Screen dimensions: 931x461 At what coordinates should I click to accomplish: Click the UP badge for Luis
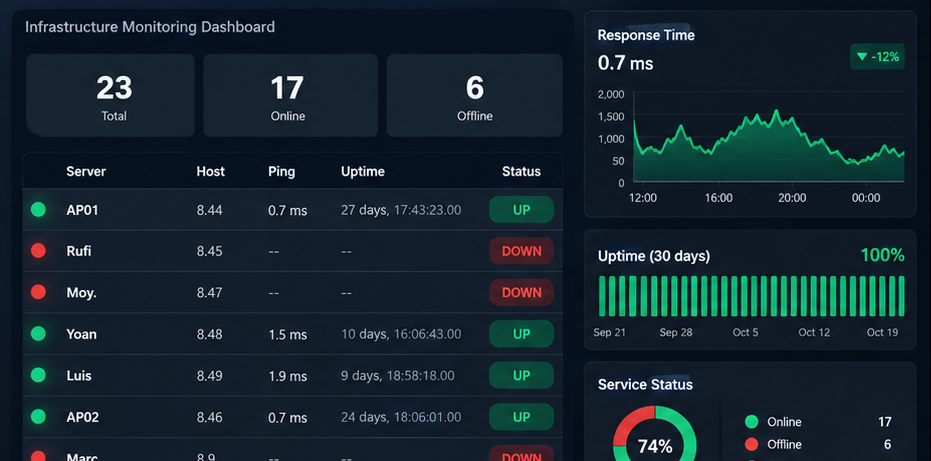tap(521, 375)
